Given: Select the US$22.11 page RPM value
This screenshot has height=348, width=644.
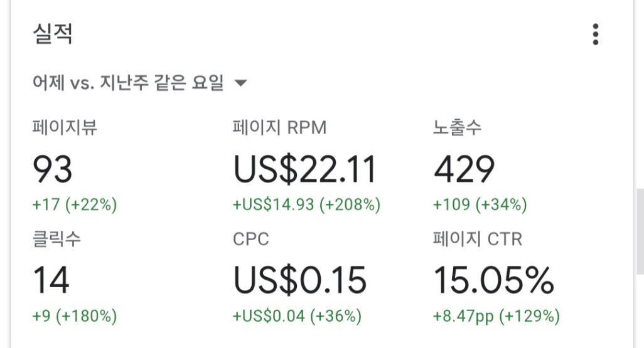Looking at the screenshot, I should point(304,169).
